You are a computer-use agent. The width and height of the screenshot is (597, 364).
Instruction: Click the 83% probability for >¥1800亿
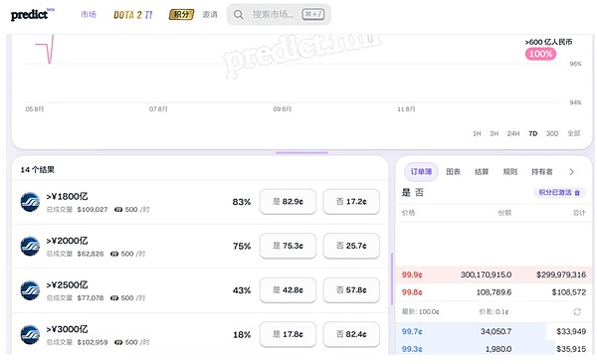pyautogui.click(x=242, y=202)
